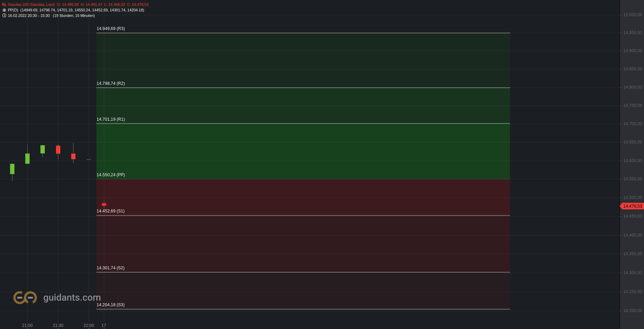The height and width of the screenshot is (329, 644).
Task: Click the guidants.com watermark text
Action: (72, 298)
